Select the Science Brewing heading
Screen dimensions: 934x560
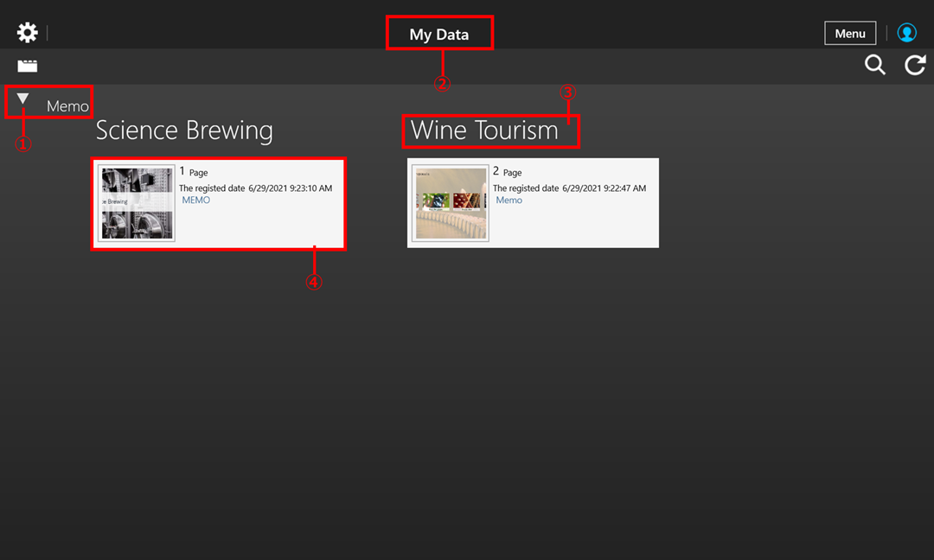(184, 130)
